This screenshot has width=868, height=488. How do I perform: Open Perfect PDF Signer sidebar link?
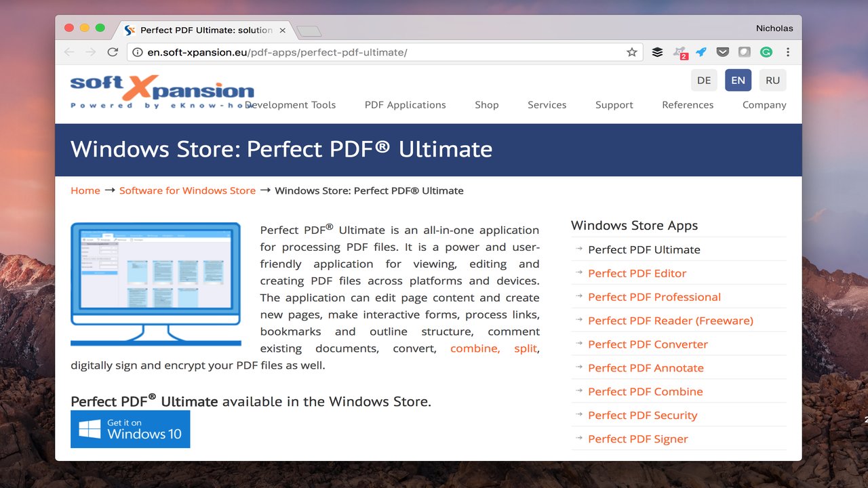click(638, 439)
